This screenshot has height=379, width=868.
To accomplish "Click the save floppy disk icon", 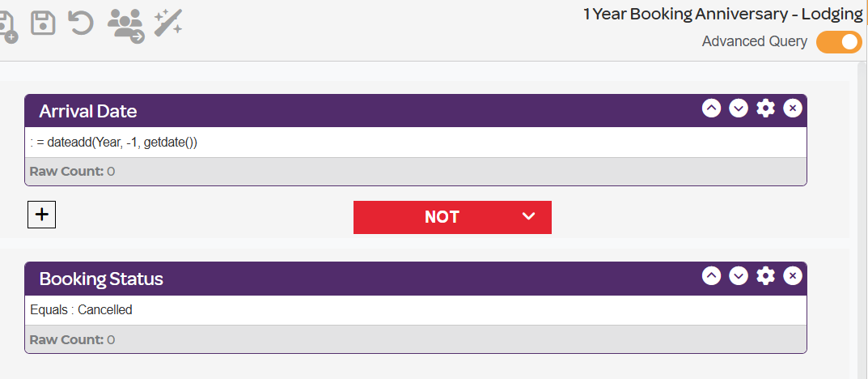I will [x=43, y=24].
